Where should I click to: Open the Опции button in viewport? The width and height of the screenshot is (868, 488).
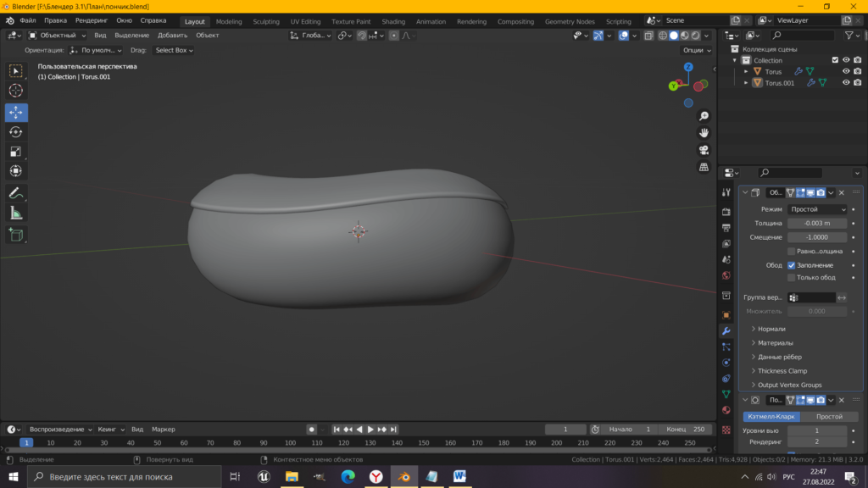point(697,50)
